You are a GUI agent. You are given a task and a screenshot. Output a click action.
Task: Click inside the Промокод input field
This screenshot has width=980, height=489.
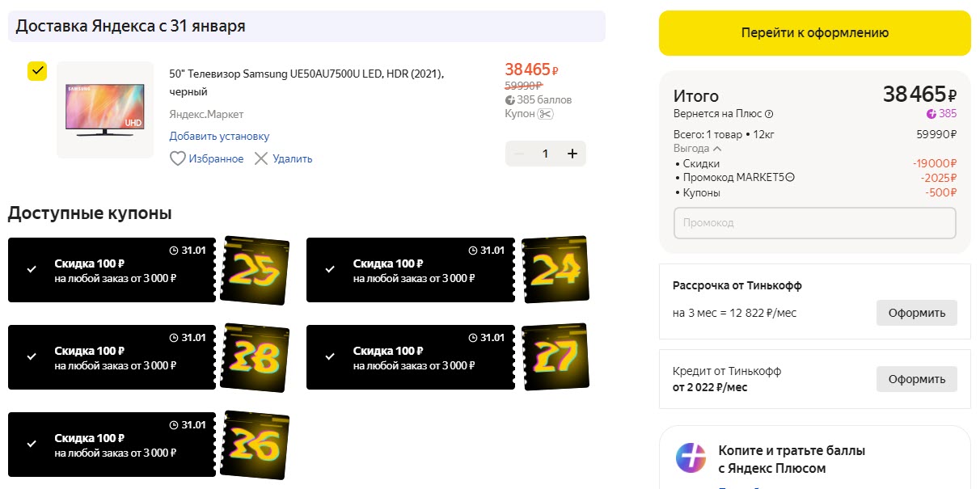pos(814,223)
